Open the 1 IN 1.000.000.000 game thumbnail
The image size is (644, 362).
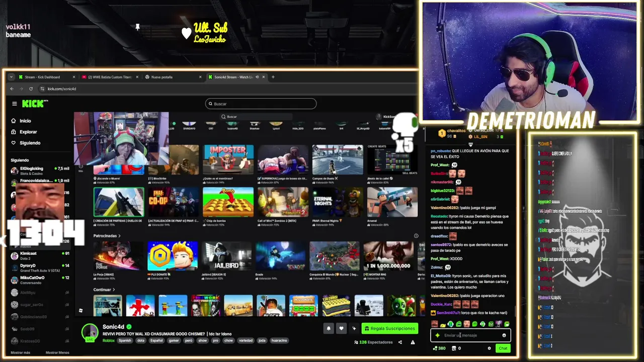point(388,256)
